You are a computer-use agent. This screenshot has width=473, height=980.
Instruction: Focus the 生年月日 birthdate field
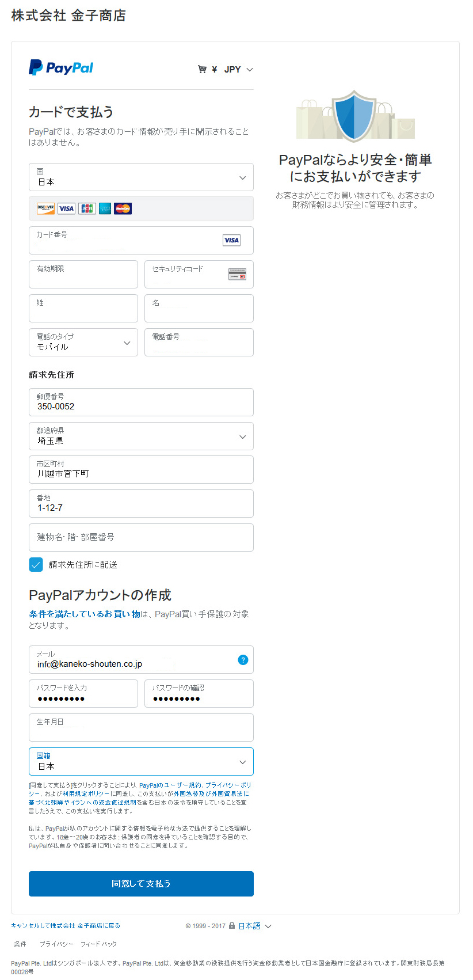(141, 727)
